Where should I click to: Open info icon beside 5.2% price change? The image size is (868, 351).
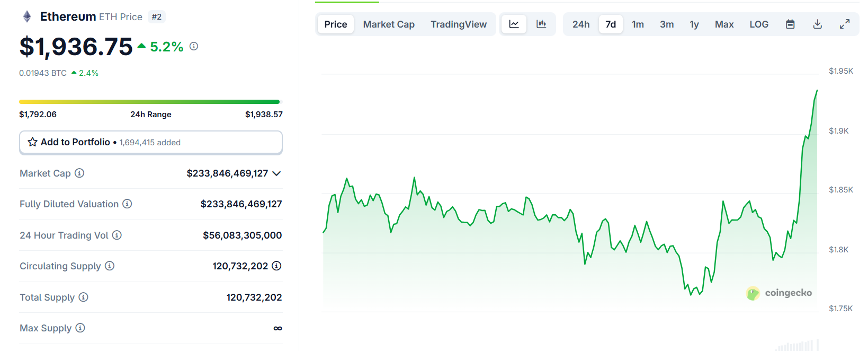click(x=194, y=46)
